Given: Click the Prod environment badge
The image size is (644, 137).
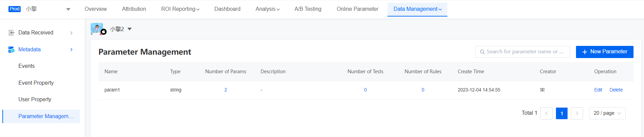Looking at the screenshot, I should (15, 9).
